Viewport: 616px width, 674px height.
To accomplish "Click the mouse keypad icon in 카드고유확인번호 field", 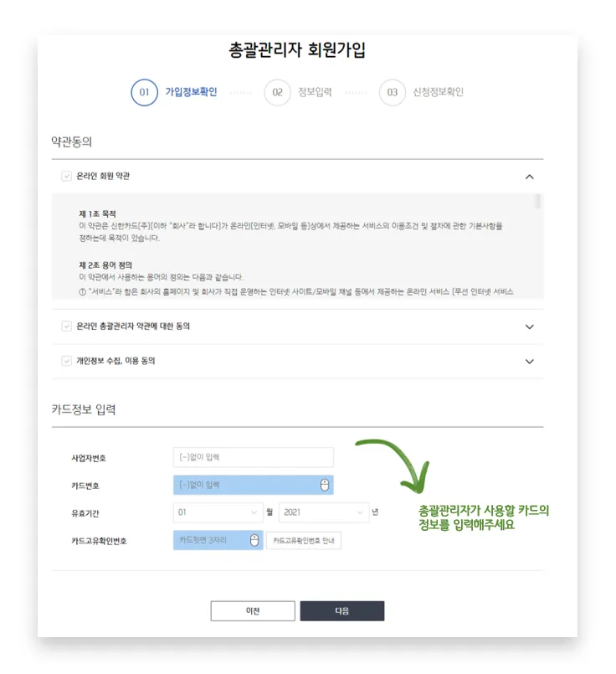I will [x=254, y=540].
